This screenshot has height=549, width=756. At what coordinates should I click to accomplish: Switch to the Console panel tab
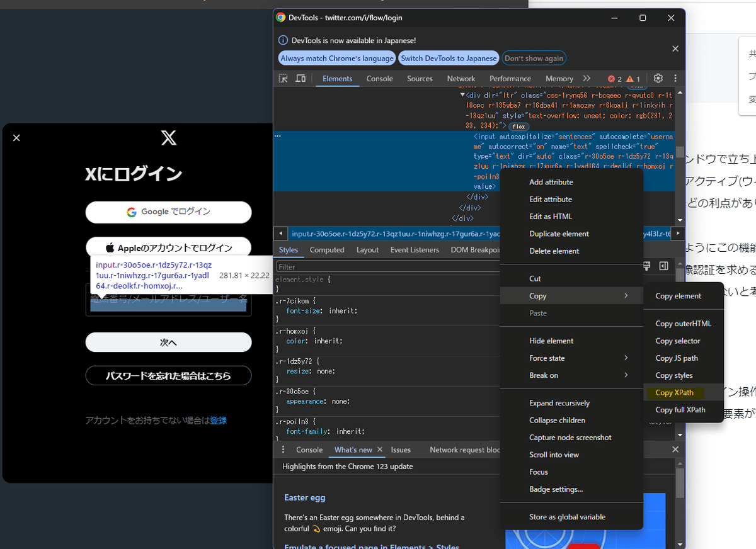click(379, 79)
